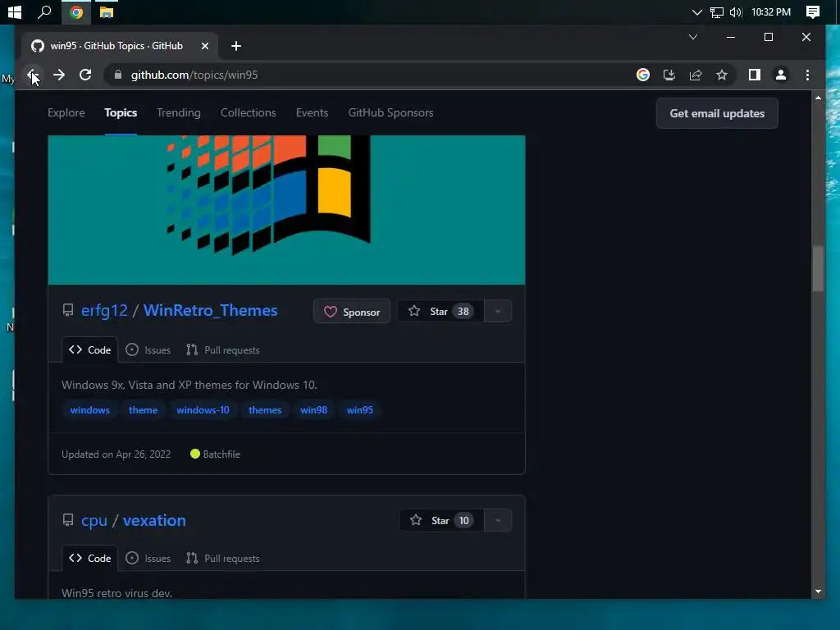Click the page scrollbar thumb

818,268
